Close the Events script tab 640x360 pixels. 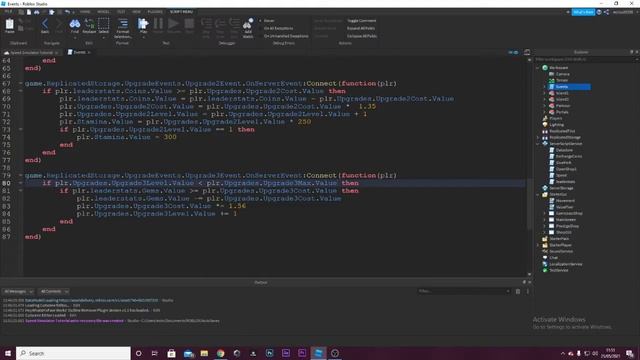click(89, 52)
